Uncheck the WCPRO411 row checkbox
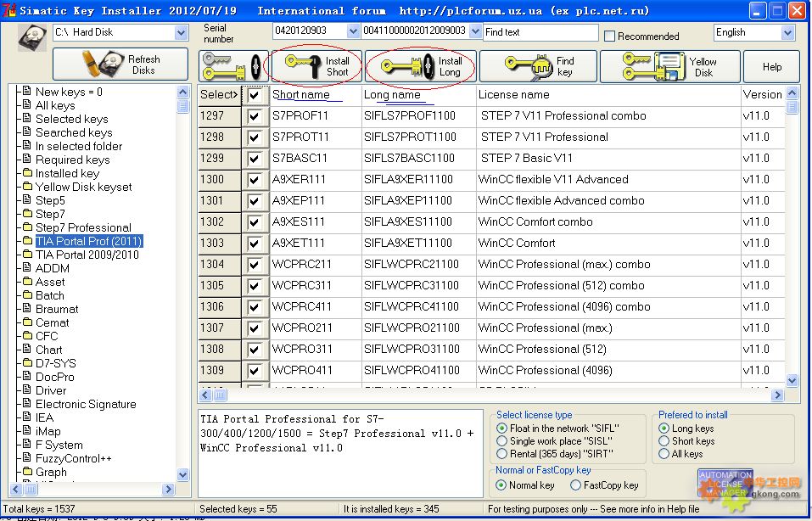812x521 pixels. tap(255, 371)
